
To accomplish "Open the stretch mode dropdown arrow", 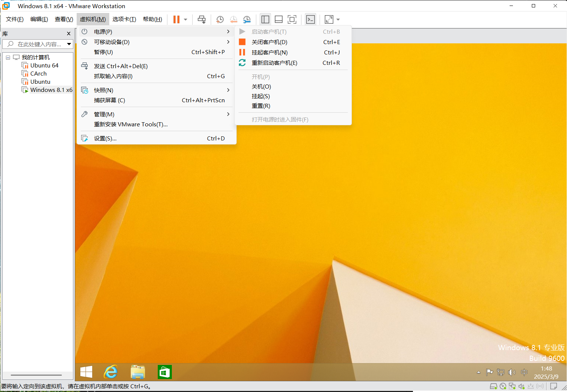I will [x=338, y=19].
